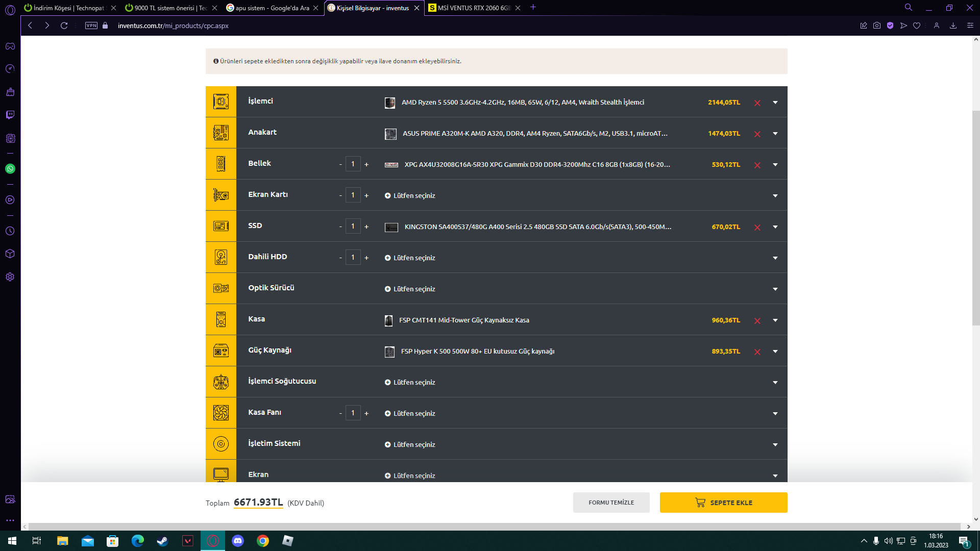Click the VPN badge in address bar
The width and height of the screenshot is (980, 551).
[x=91, y=26]
